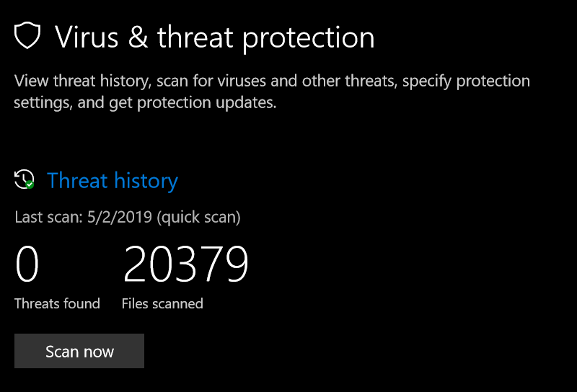Click the 'specify protection' text in description
The image size is (577, 392).
467,80
